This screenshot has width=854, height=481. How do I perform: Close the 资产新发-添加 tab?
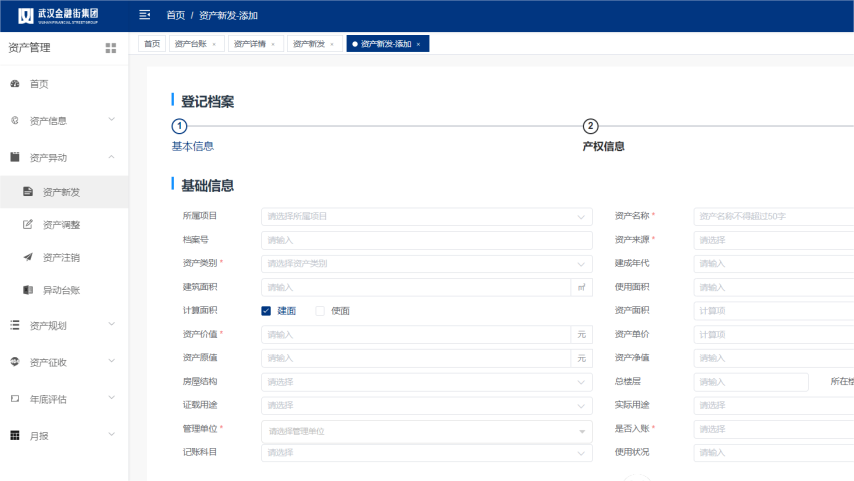tap(418, 44)
